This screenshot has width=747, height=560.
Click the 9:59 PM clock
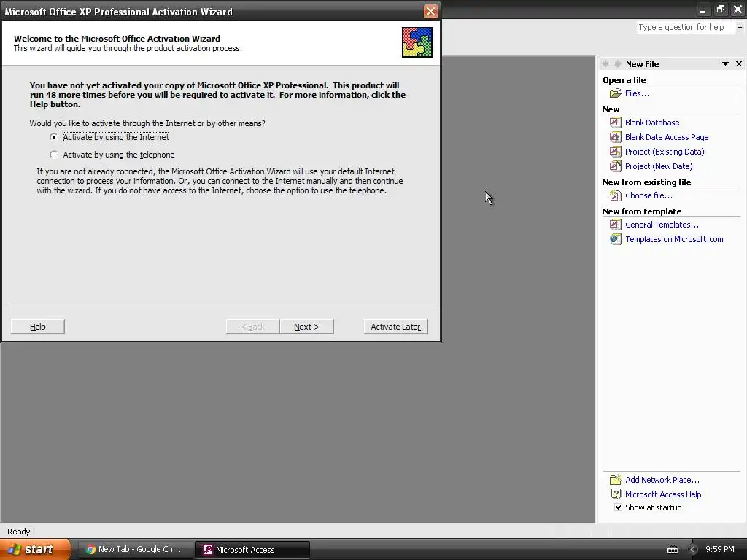720,549
